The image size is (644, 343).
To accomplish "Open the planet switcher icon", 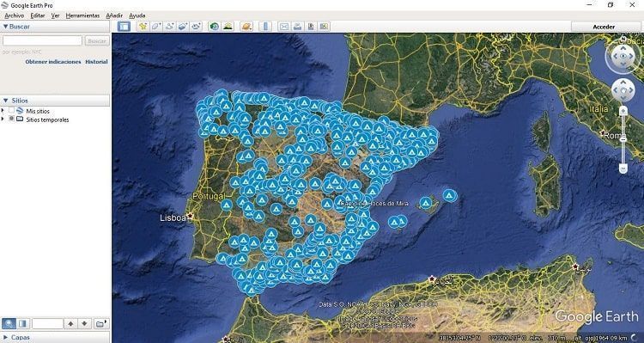I will pyautogui.click(x=246, y=27).
